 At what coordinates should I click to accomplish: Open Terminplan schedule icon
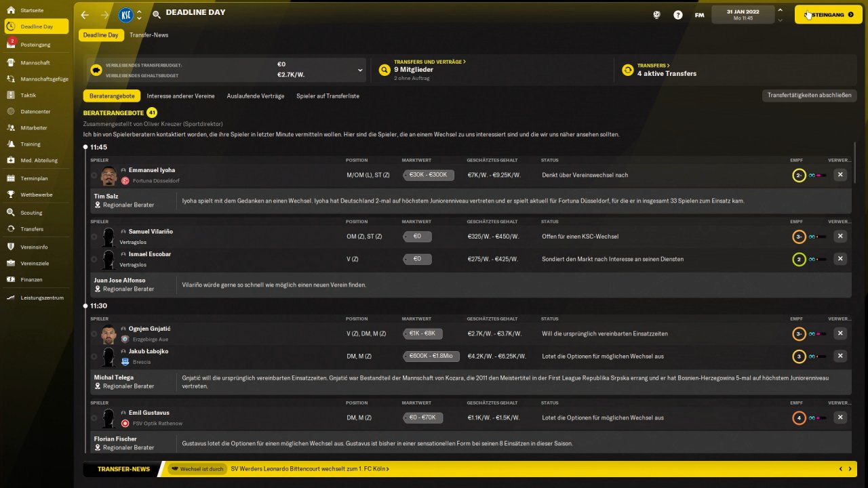coord(11,178)
